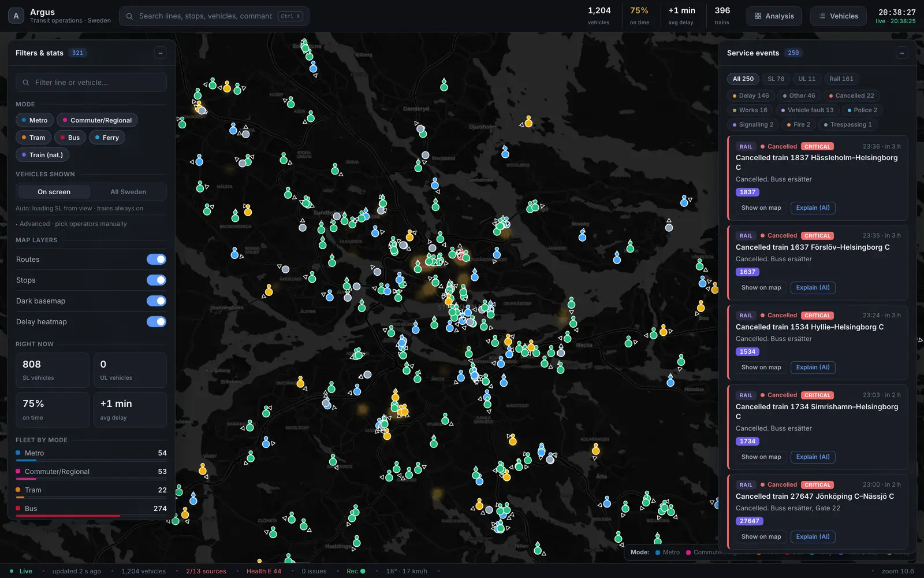Explain (AI) for train 1637 cancellation

[813, 288]
